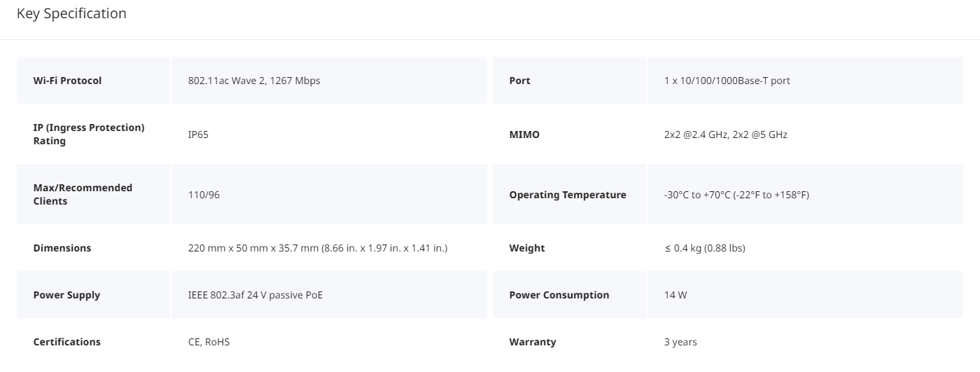Click the Max/Recommended Clients label

tap(83, 194)
